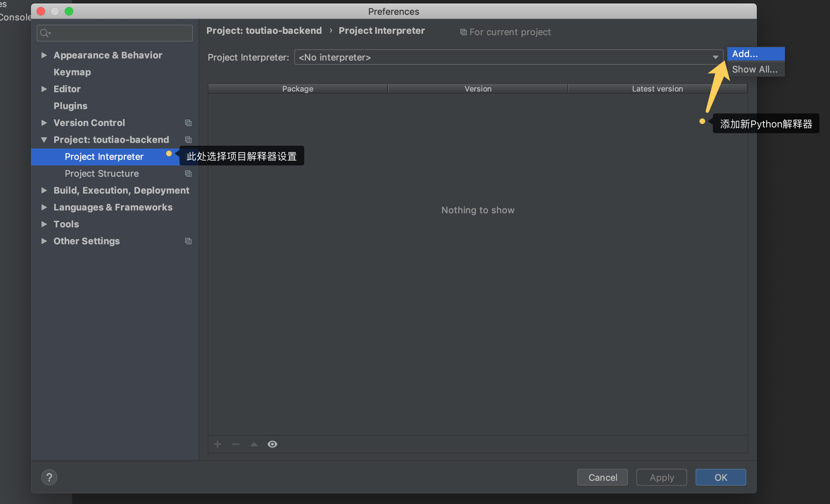Click the install package plus icon
Viewport: 830px width, 504px height.
point(218,444)
